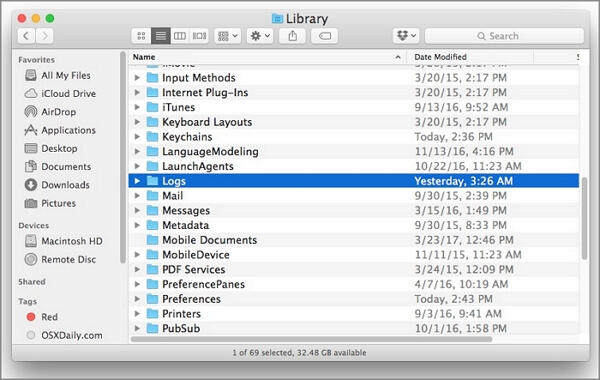This screenshot has height=380, width=600.
Task: Open the Dropbox toolbar menu
Action: coord(406,36)
